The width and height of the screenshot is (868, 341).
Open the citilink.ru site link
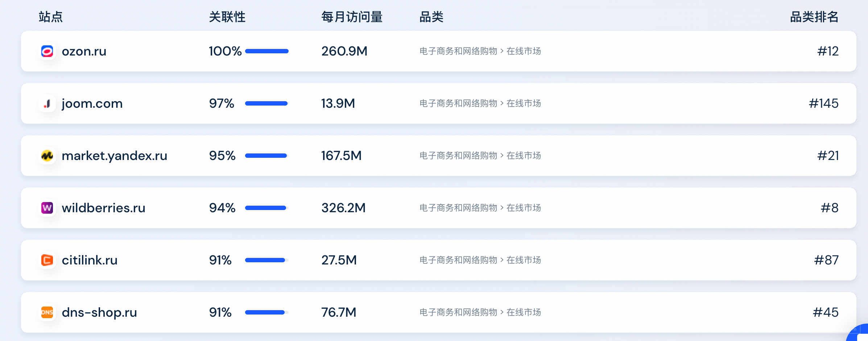click(90, 260)
